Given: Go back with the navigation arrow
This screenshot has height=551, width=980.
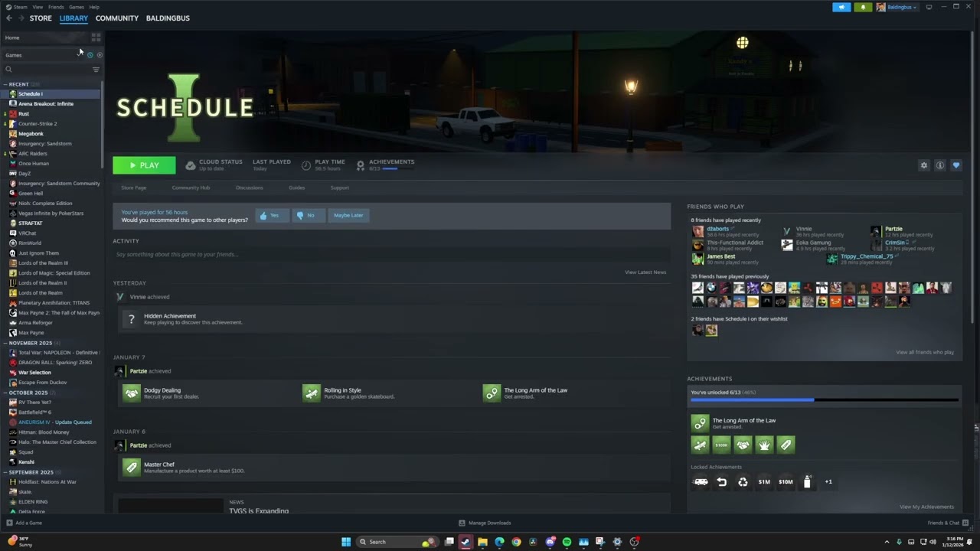Looking at the screenshot, I should 9,18.
